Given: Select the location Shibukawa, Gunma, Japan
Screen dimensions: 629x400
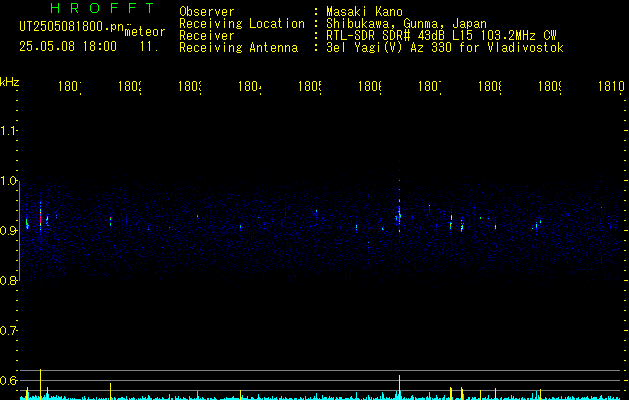Looking at the screenshot, I should [406, 24].
